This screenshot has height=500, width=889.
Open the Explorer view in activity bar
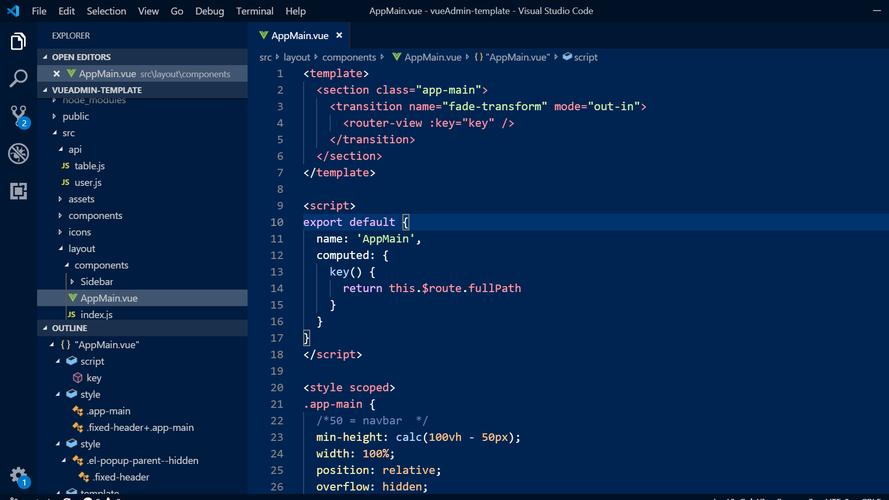(18, 41)
